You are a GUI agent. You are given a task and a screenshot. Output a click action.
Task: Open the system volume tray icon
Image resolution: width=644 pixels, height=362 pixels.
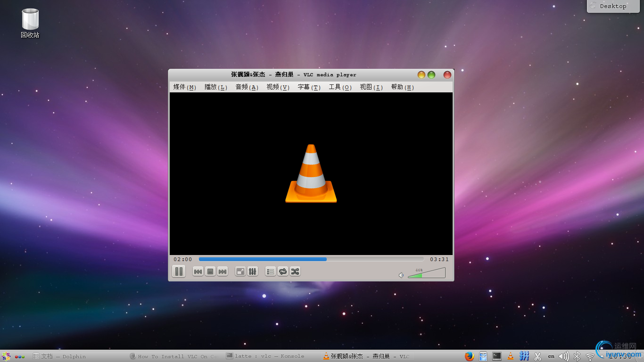click(564, 356)
